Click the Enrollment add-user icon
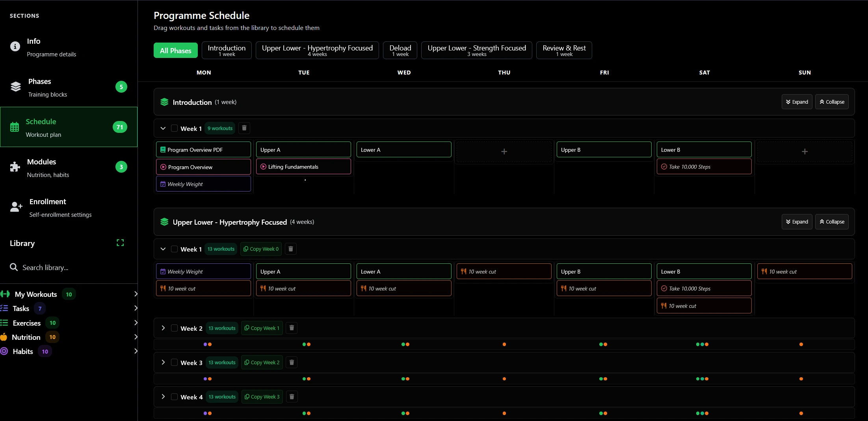Viewport: 868px width, 421px height. coord(16,207)
